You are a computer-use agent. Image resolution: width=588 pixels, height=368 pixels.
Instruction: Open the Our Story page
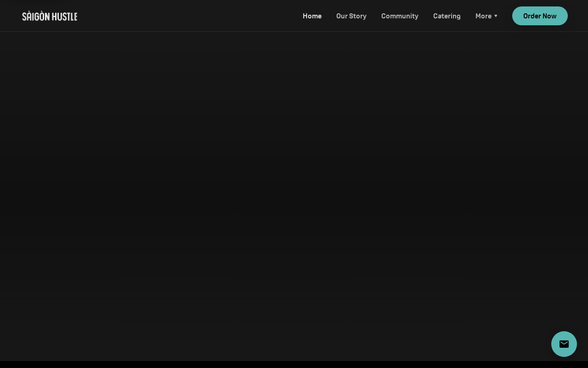tap(351, 16)
